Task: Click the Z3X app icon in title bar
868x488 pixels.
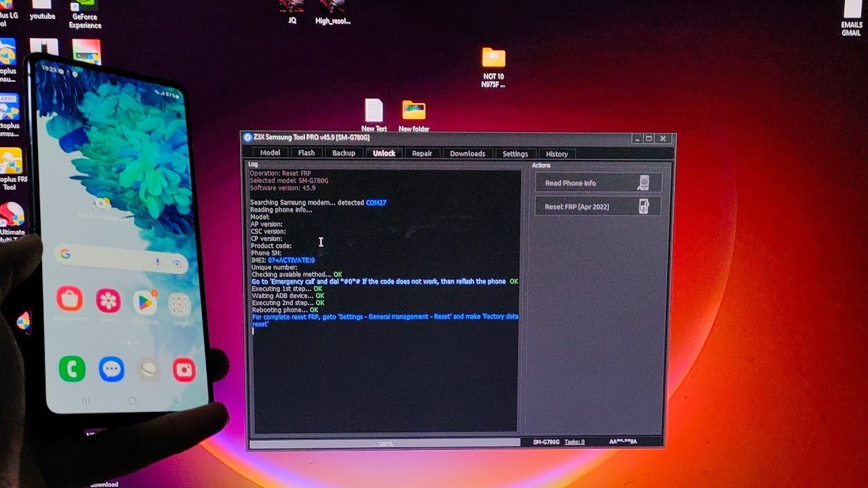Action: tap(248, 138)
